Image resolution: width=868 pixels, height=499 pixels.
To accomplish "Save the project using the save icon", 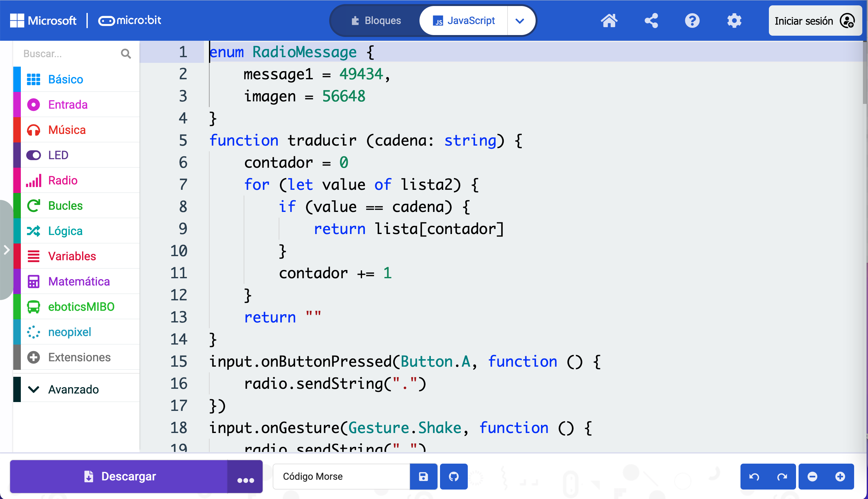I will [x=423, y=476].
